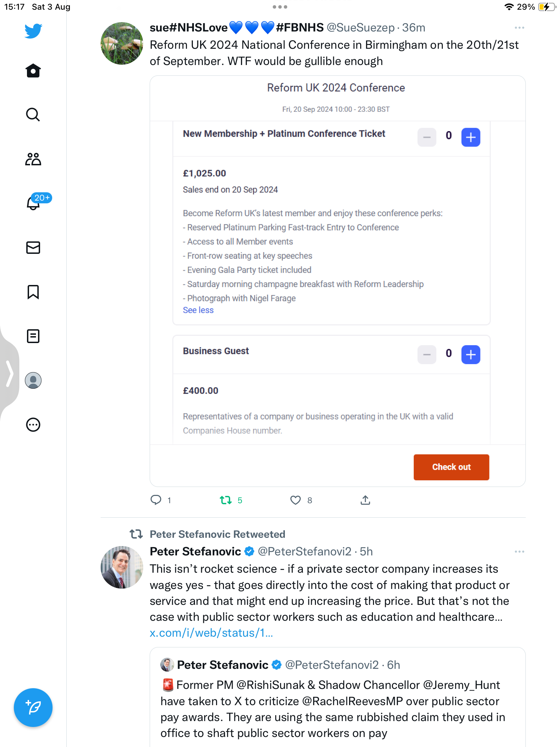Viewport: 560px width, 747px height.
Task: Open the Twitter bird home logo
Action: click(x=33, y=31)
